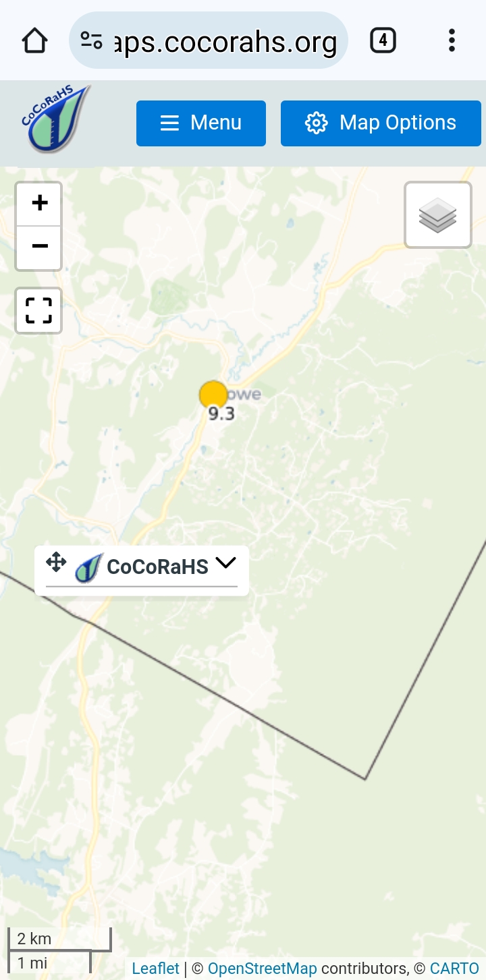This screenshot has height=980, width=486.
Task: Open the Menu button
Action: (201, 123)
